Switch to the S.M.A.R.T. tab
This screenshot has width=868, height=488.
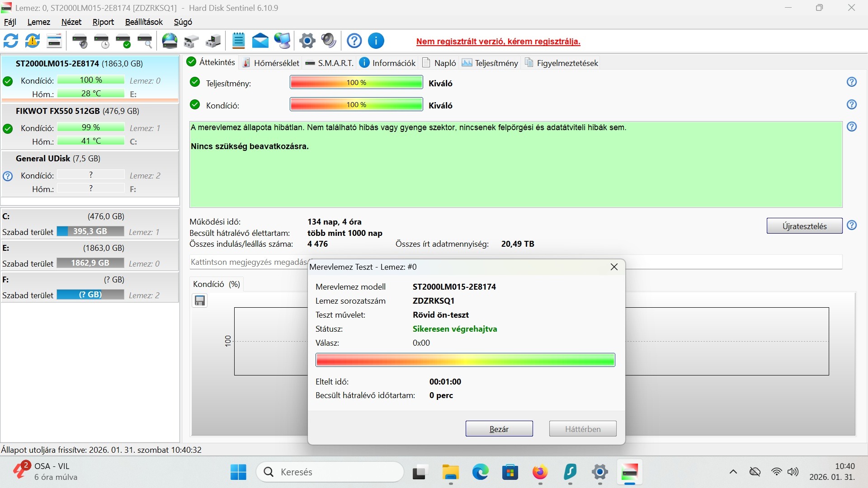(x=330, y=63)
